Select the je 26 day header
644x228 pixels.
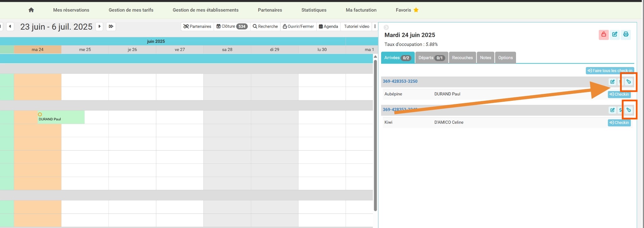point(132,49)
